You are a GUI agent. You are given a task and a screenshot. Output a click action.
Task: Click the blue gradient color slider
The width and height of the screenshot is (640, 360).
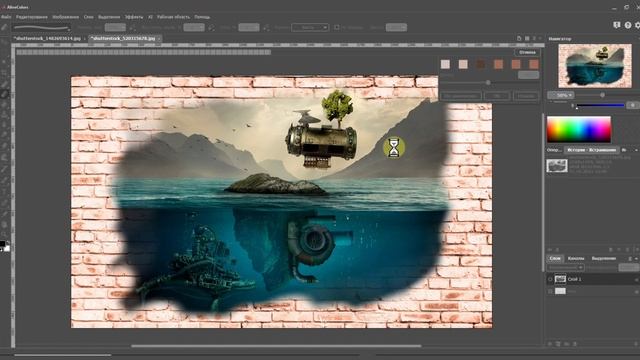click(600, 105)
